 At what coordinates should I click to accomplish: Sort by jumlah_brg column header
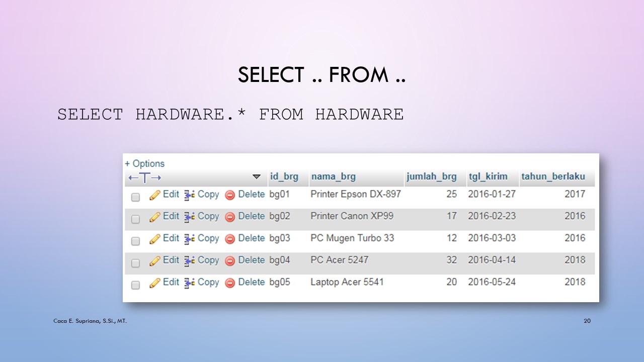pos(432,176)
